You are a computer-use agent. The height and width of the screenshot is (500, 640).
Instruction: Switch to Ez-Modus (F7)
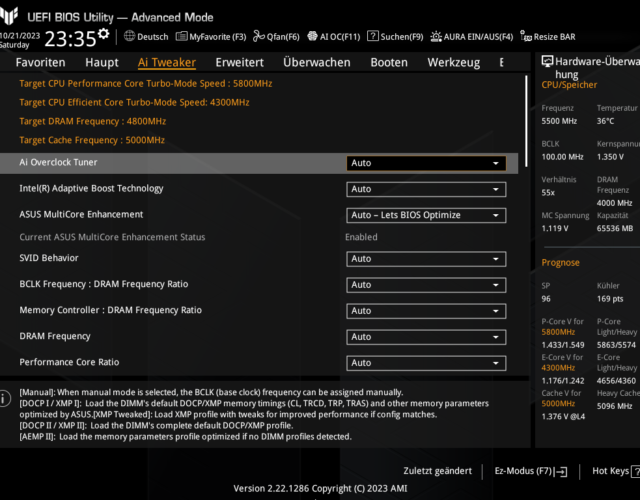pos(530,470)
